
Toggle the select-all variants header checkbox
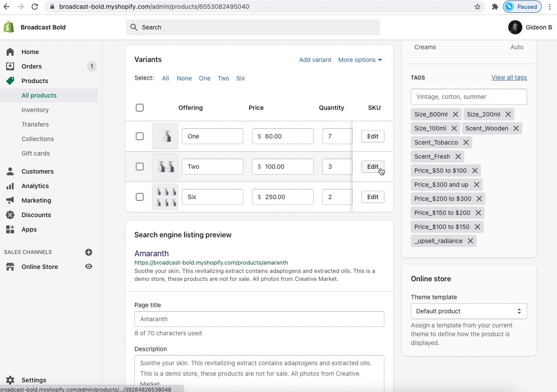(x=140, y=108)
